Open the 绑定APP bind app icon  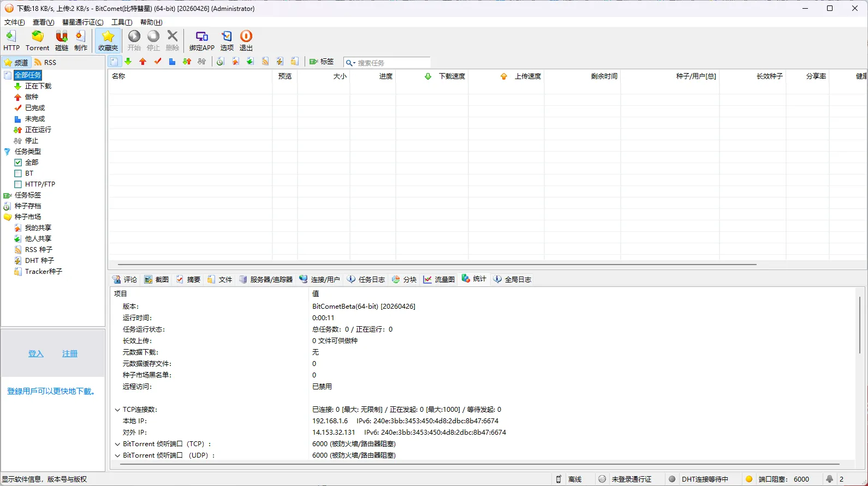point(202,41)
